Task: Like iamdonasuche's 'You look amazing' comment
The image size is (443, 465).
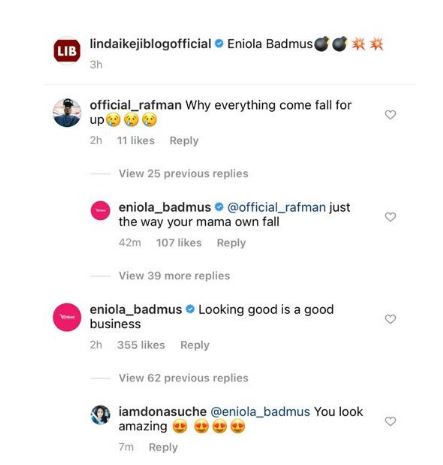Action: pyautogui.click(x=390, y=421)
